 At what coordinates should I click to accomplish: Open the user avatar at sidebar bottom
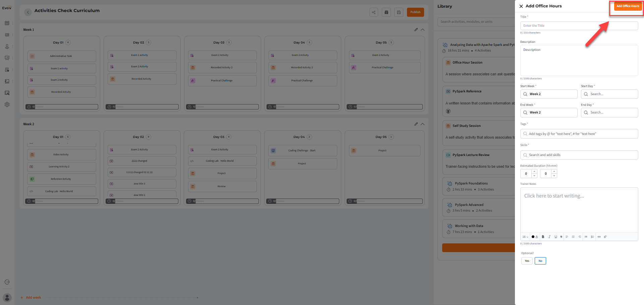coord(7,298)
